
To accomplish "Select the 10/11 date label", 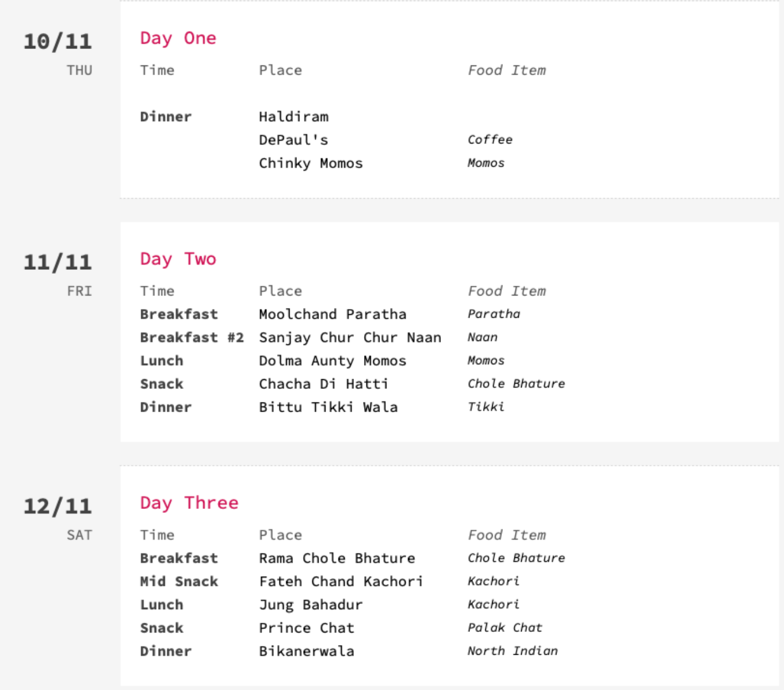I will (x=57, y=42).
